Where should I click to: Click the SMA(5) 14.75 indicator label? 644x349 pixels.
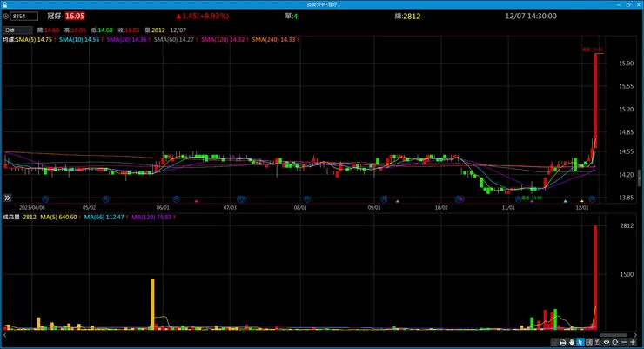point(34,40)
